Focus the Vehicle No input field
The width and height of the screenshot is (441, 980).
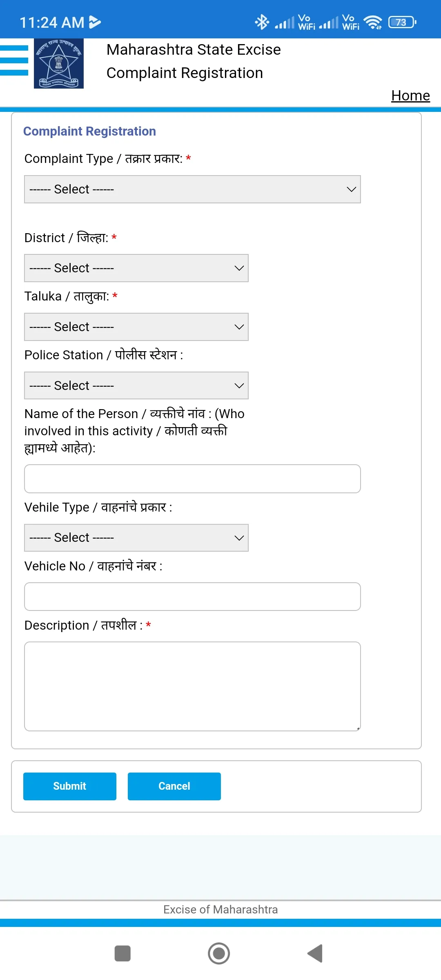tap(192, 597)
